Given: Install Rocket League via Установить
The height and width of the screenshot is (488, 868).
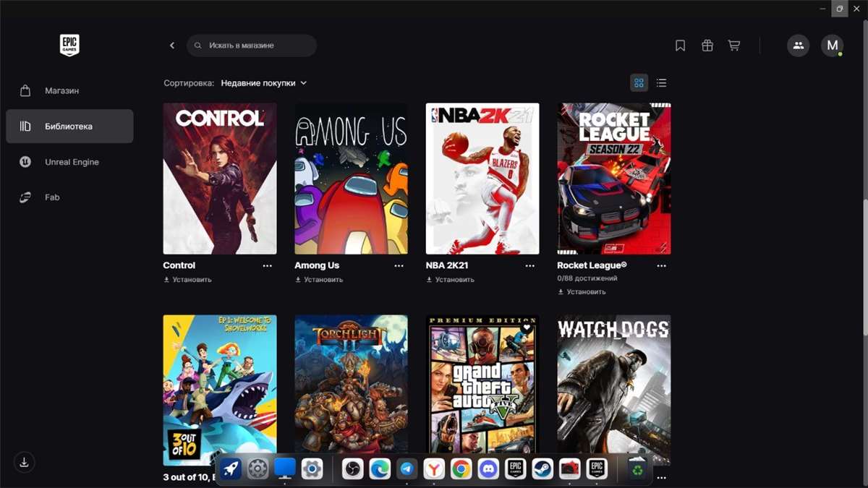Looking at the screenshot, I should click(582, 292).
